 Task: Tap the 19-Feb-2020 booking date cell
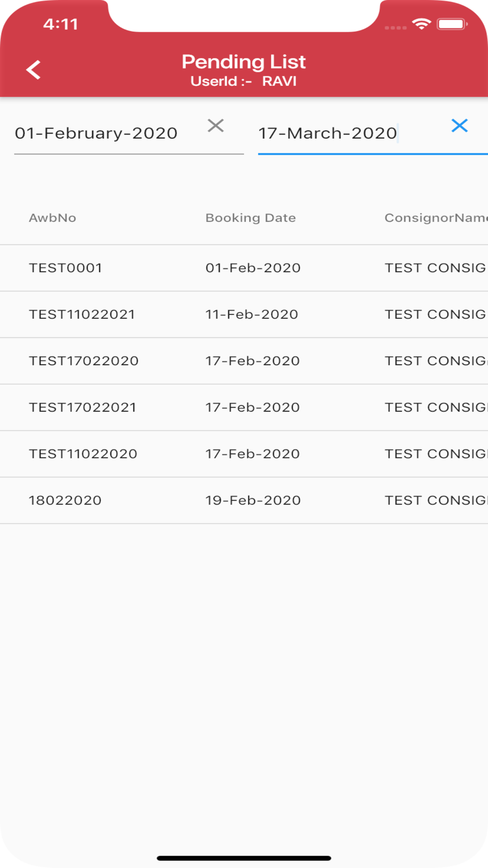253,500
